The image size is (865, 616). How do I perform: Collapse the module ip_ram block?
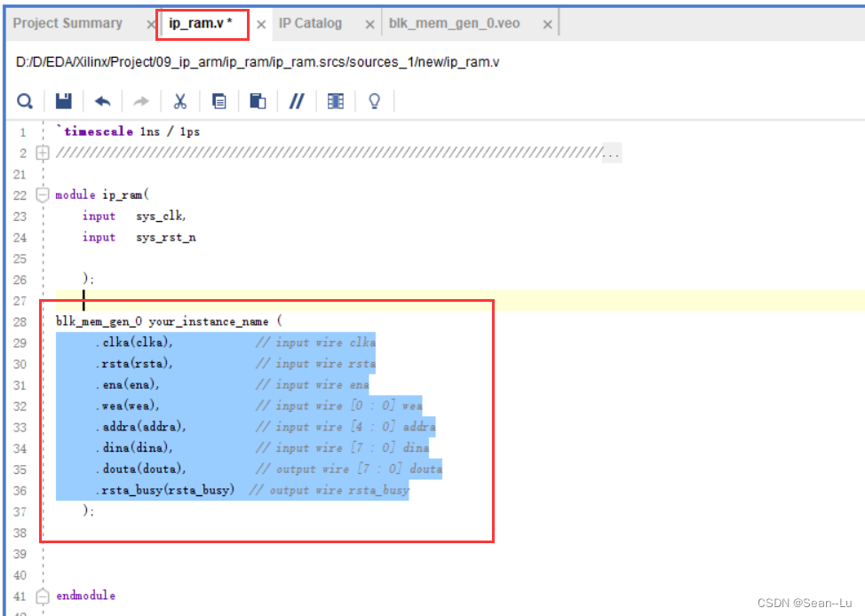[x=43, y=194]
